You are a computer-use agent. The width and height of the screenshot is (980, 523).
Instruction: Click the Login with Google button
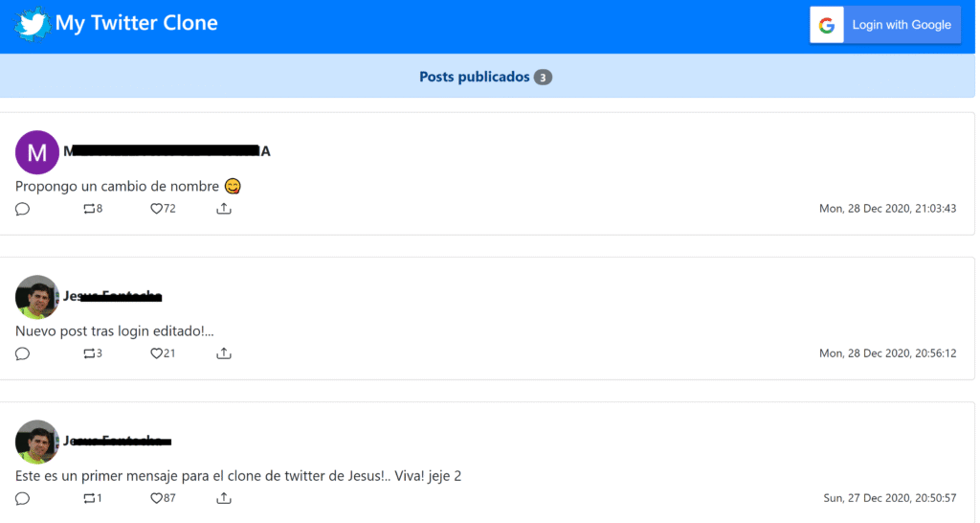pyautogui.click(x=885, y=25)
